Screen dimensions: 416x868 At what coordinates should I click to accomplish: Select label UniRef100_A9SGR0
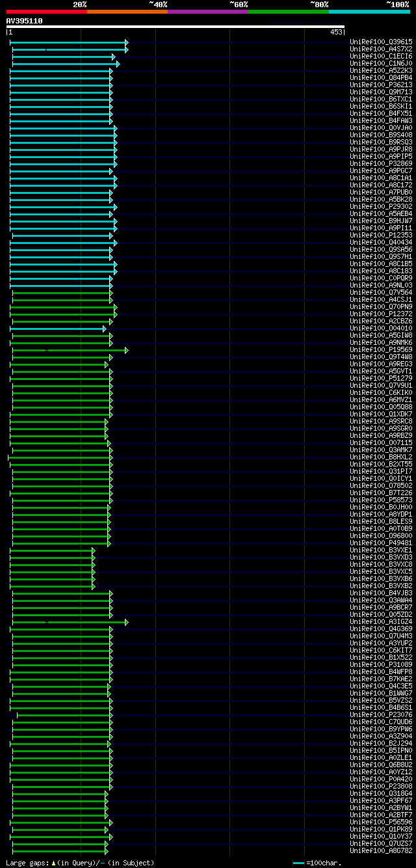point(381,428)
